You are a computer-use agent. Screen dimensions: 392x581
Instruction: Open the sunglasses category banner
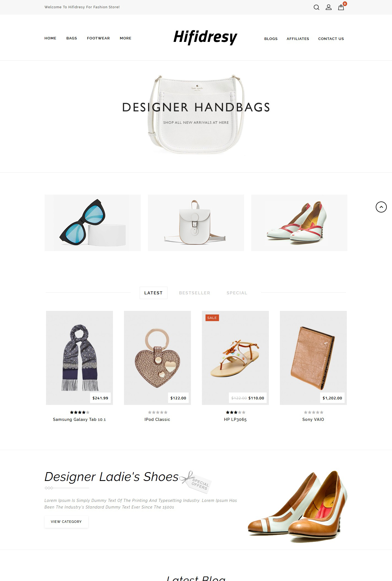point(93,223)
